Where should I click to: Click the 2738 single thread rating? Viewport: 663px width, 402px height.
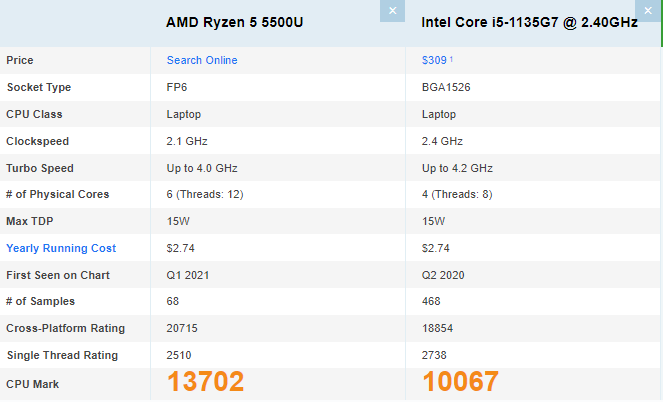pyautogui.click(x=434, y=356)
